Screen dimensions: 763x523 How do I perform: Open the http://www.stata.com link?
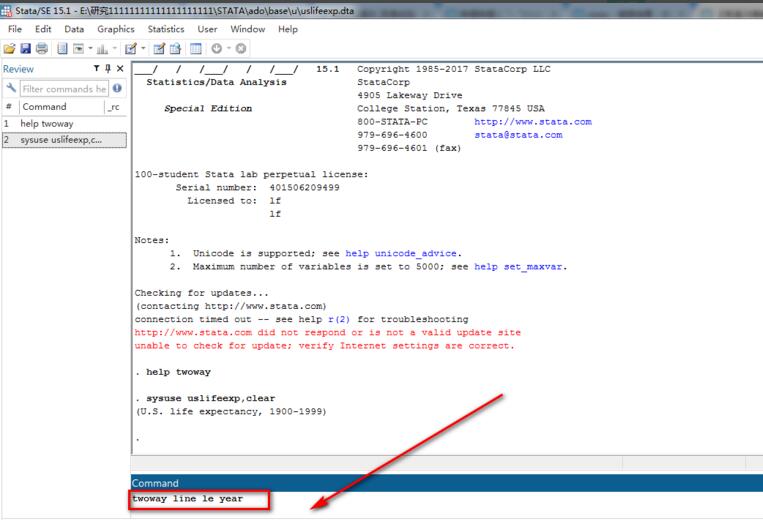point(533,122)
